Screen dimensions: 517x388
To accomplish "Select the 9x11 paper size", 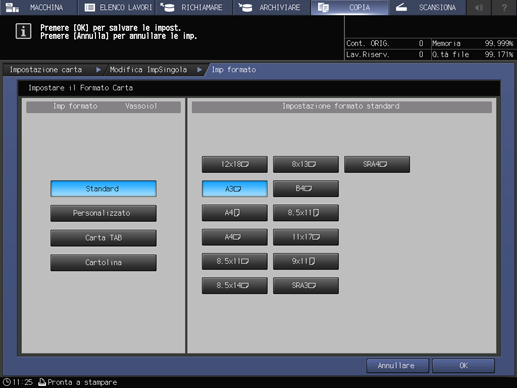I will point(306,261).
